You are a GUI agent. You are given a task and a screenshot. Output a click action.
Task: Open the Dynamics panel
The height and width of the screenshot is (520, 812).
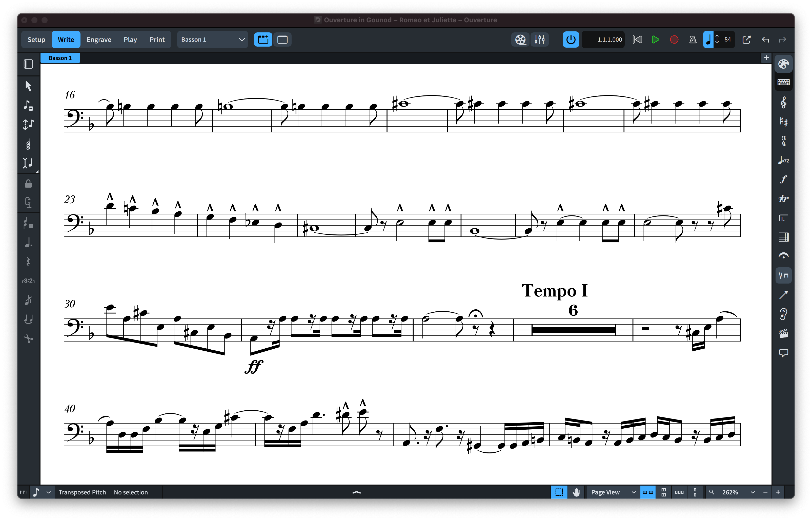(783, 179)
